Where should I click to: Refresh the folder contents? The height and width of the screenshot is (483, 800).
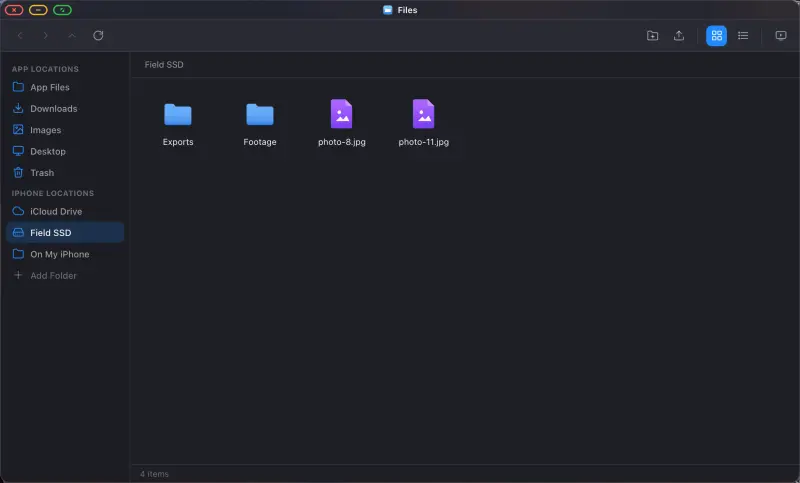98,35
